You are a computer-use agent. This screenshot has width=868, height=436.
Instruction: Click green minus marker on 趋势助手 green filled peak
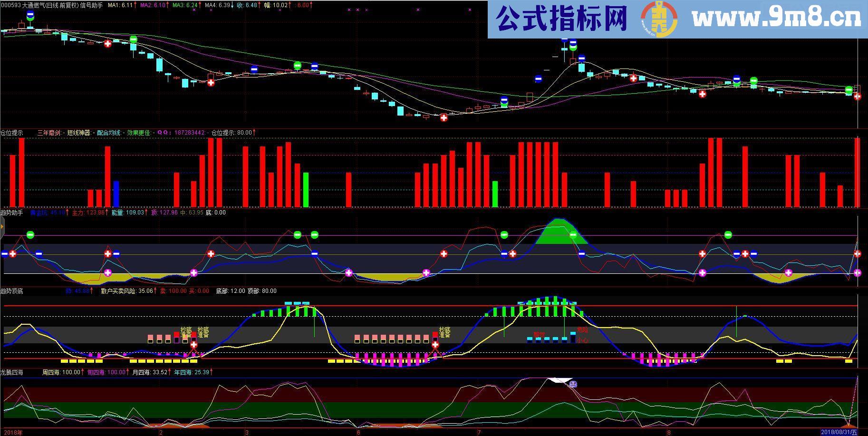(x=573, y=235)
